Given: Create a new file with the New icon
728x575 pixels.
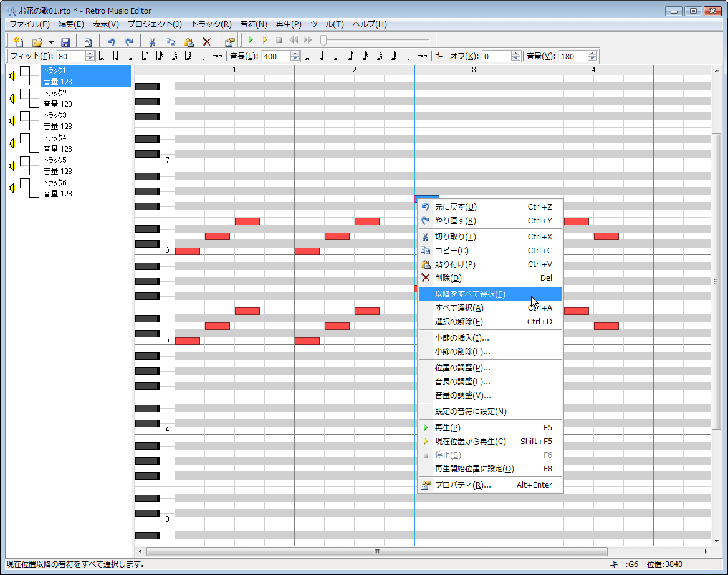Looking at the screenshot, I should pos(19,42).
